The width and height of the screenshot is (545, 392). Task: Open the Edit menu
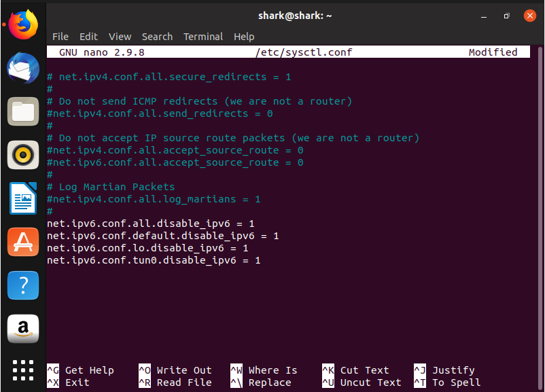click(x=88, y=37)
